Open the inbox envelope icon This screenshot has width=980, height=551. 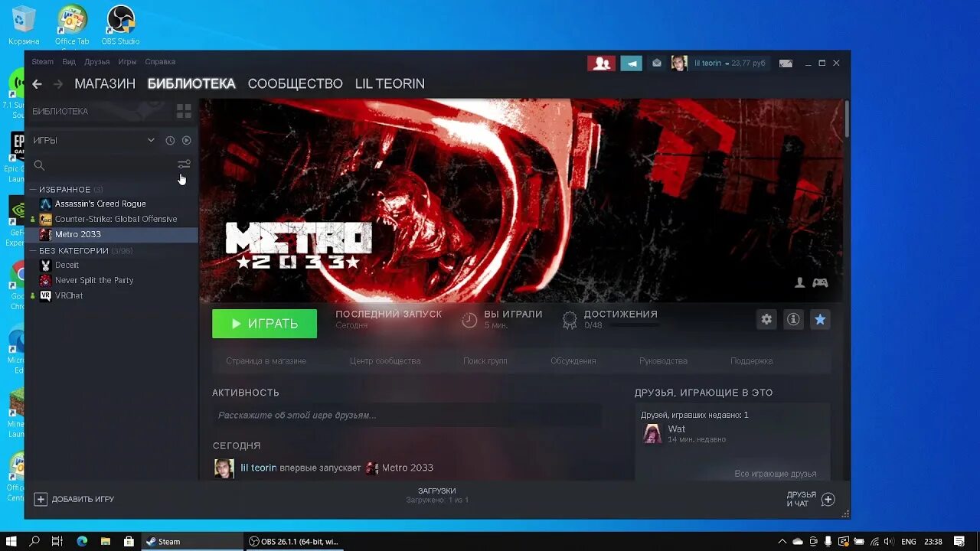[657, 64]
